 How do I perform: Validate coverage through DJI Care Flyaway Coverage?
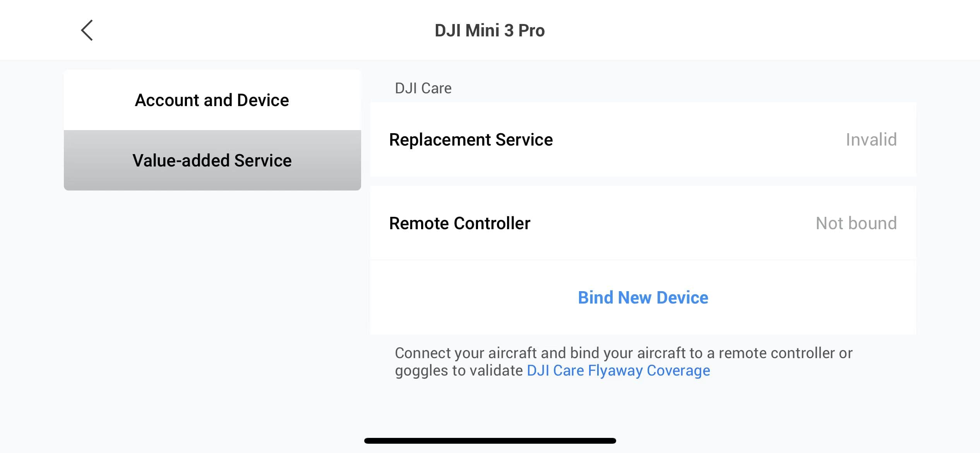pos(618,370)
